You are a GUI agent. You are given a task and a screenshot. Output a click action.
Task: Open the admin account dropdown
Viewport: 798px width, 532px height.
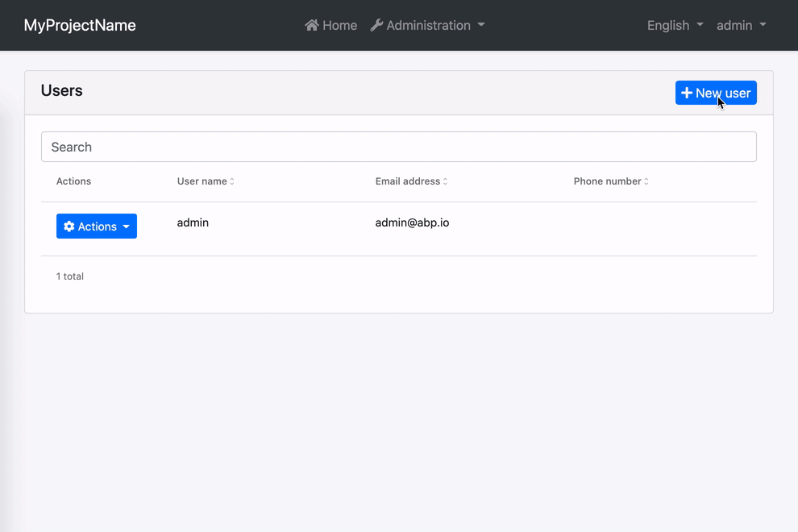point(740,25)
